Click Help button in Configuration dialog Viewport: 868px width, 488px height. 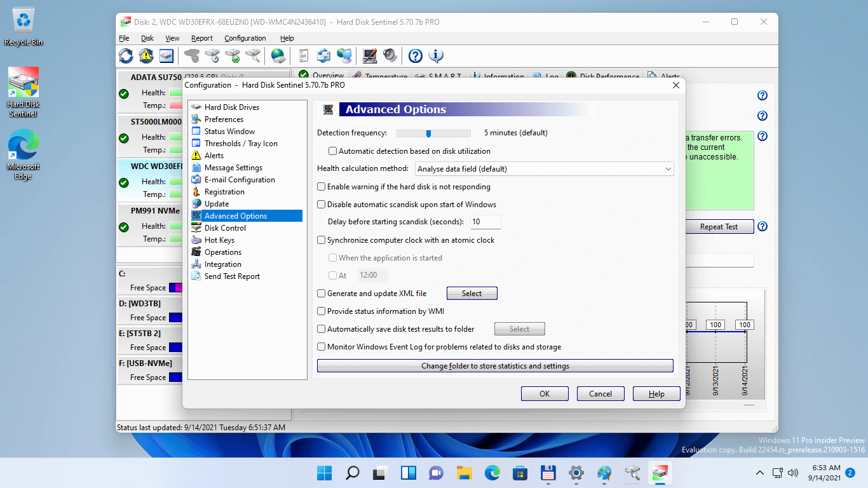656,394
